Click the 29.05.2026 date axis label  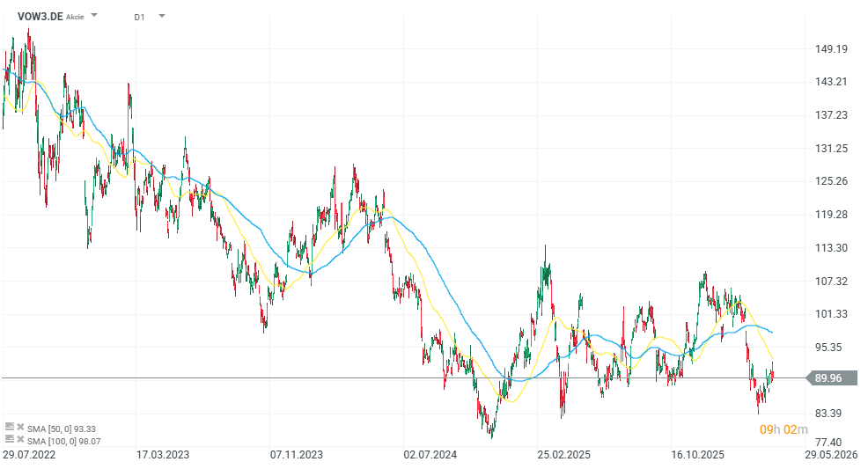click(x=831, y=455)
